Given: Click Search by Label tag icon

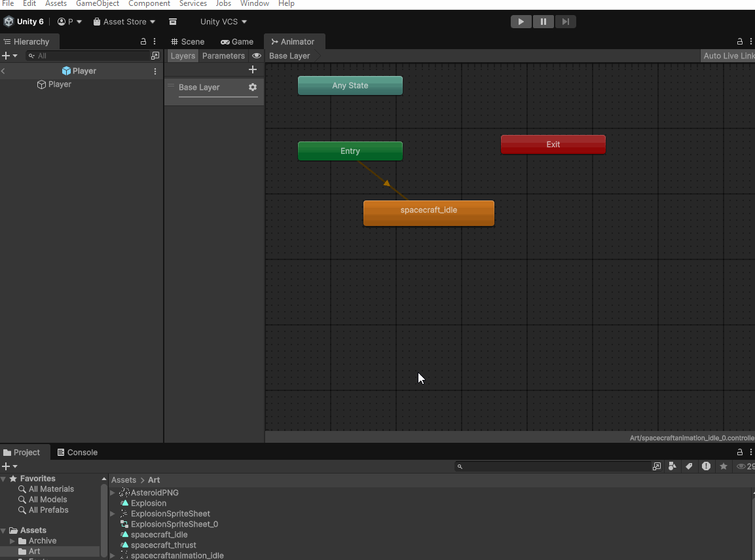Looking at the screenshot, I should (x=689, y=466).
